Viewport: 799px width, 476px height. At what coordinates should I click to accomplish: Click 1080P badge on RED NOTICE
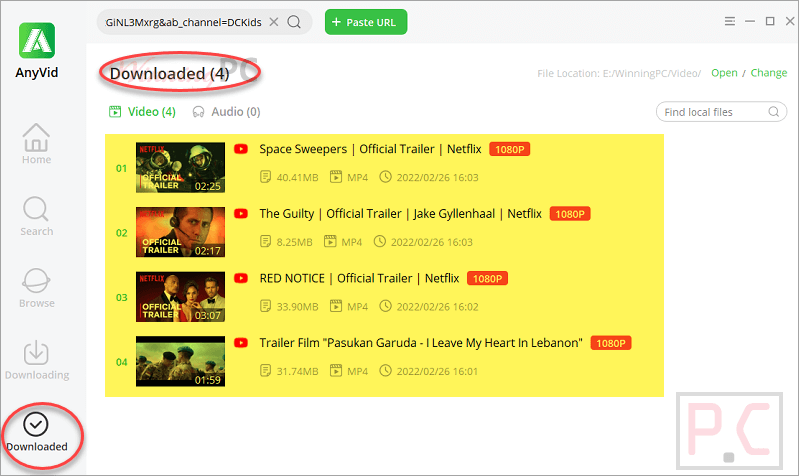pyautogui.click(x=487, y=279)
